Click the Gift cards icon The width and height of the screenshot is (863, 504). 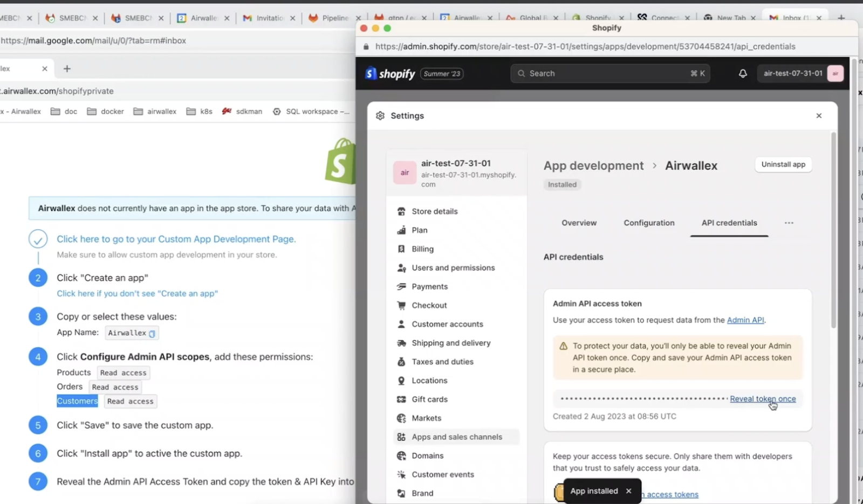pos(401,399)
